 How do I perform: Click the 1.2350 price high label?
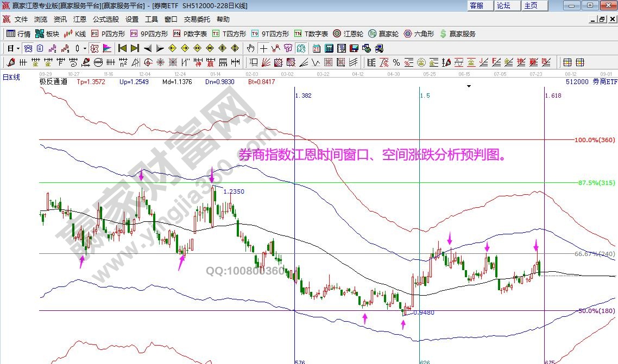(x=234, y=191)
